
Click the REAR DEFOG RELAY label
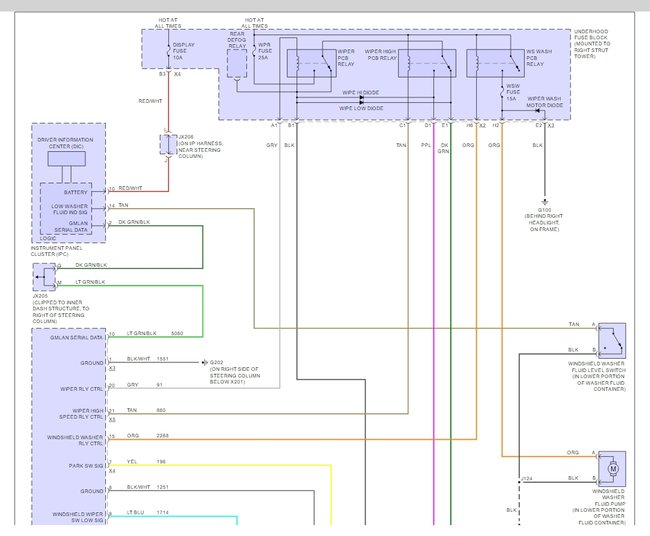(x=237, y=40)
